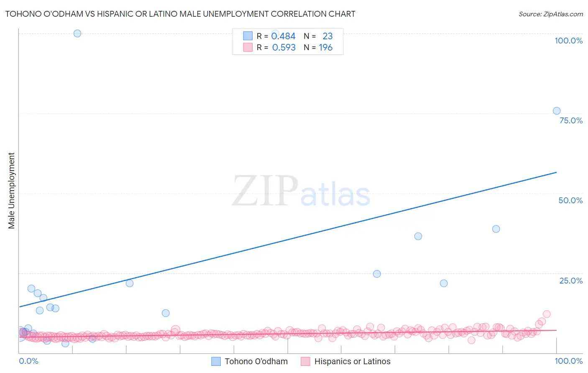Click the 100.0% x-axis tick label
The width and height of the screenshot is (588, 373).
click(569, 361)
